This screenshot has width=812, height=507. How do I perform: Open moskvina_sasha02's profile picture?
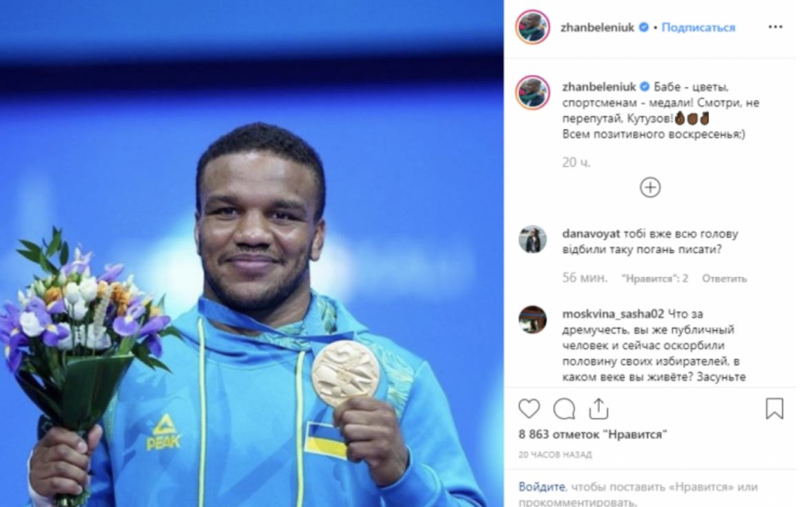[x=532, y=320]
